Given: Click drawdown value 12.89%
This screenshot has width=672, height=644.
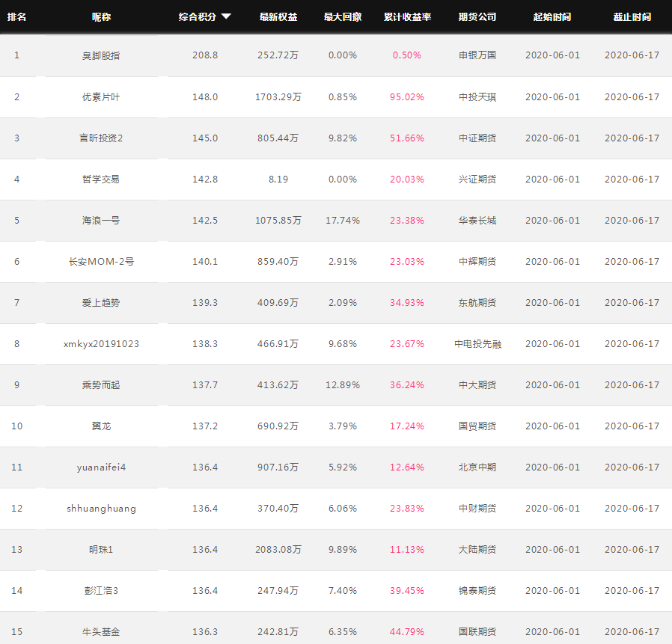Looking at the screenshot, I should pos(343,384).
